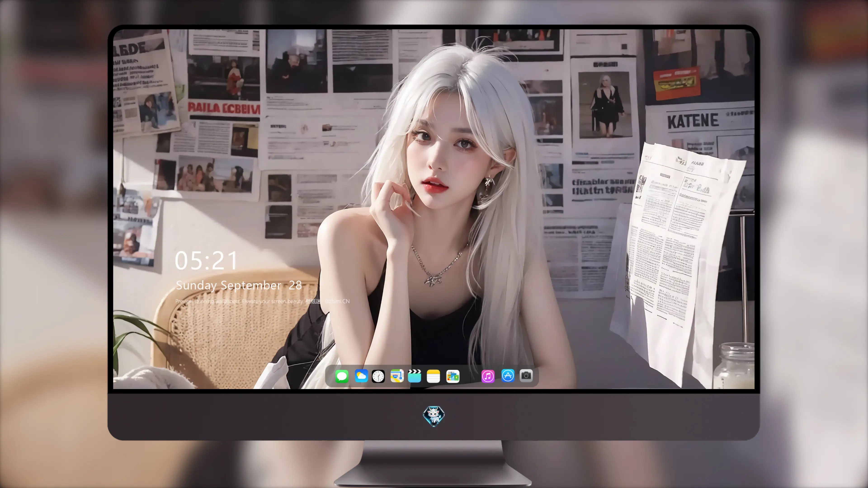Open the Notes app in the dock
The width and height of the screenshot is (868, 488).
coord(433,376)
